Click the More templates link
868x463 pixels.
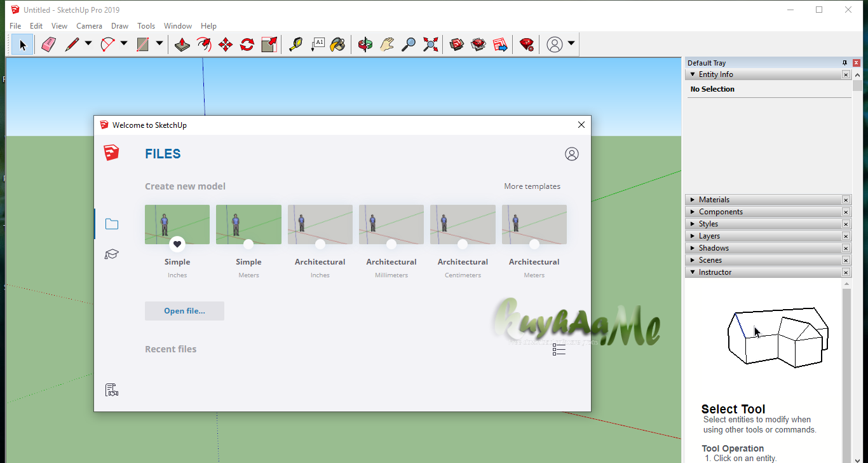[x=532, y=186]
